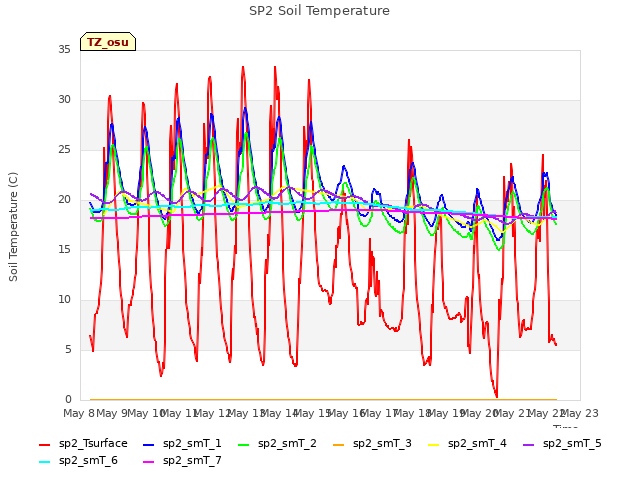640x480 pixels.
Task: Click the 0 y-axis tick label
Action: pyautogui.click(x=68, y=400)
